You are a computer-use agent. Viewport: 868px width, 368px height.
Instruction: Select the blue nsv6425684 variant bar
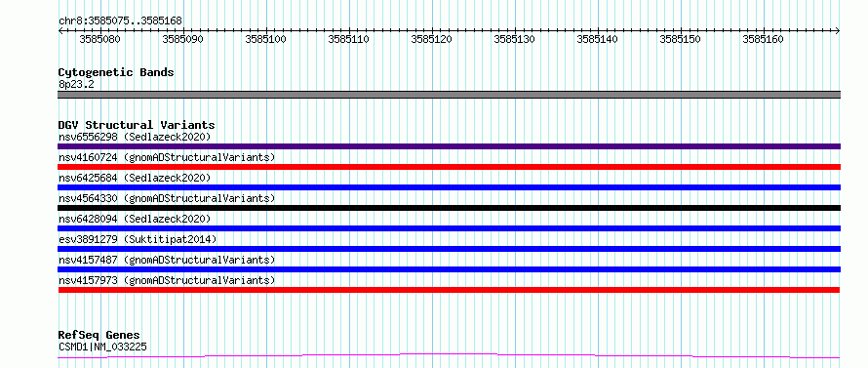[449, 187]
